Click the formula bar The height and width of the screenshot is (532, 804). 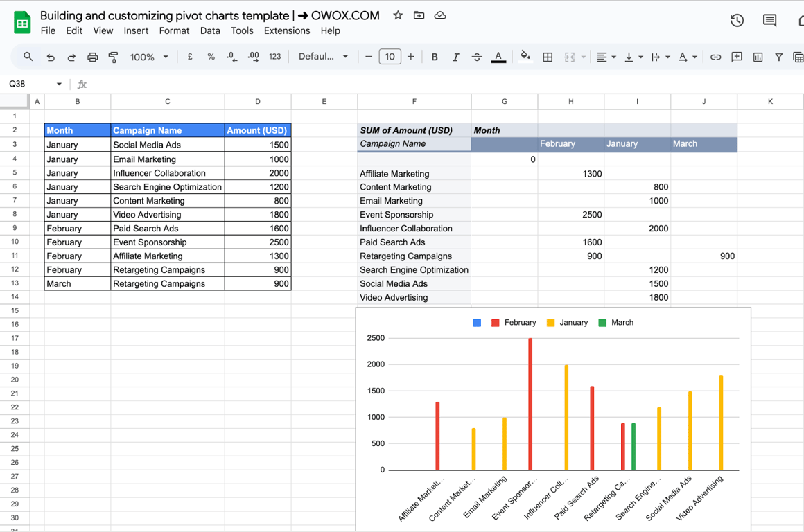click(441, 84)
